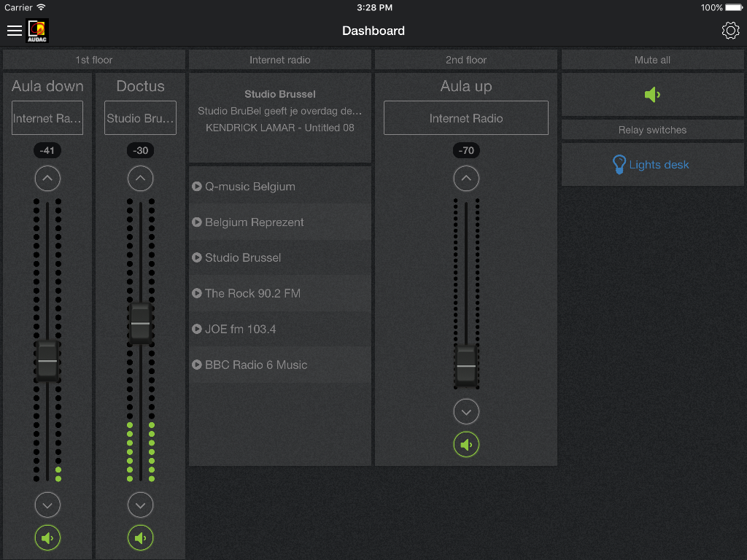The image size is (747, 560).
Task: Open the hamburger menu
Action: 15,31
